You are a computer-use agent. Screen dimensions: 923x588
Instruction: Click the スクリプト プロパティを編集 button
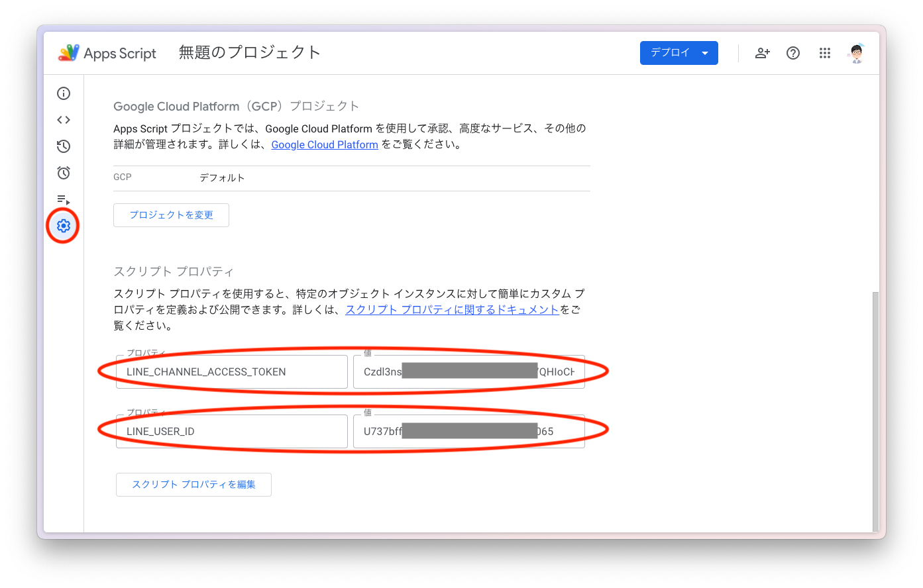point(193,484)
